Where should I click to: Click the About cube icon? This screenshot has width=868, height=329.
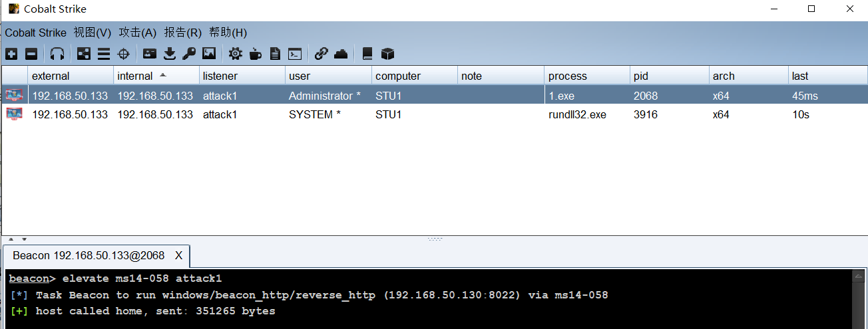388,54
